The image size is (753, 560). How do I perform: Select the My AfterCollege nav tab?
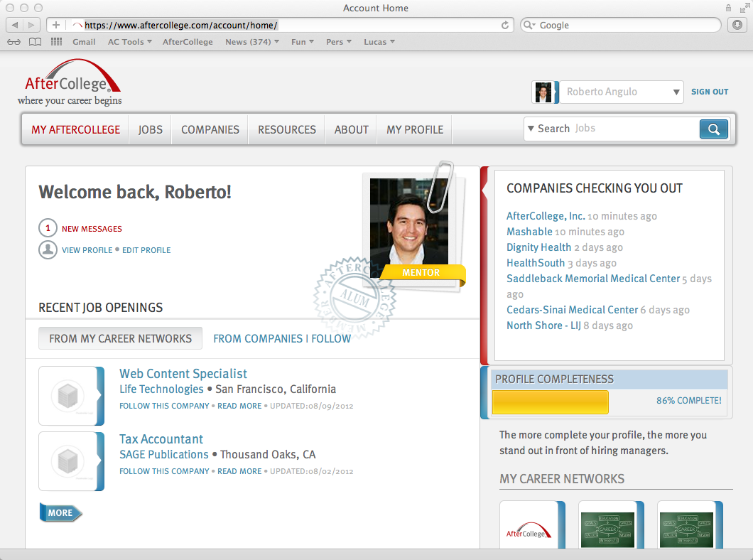(x=76, y=129)
